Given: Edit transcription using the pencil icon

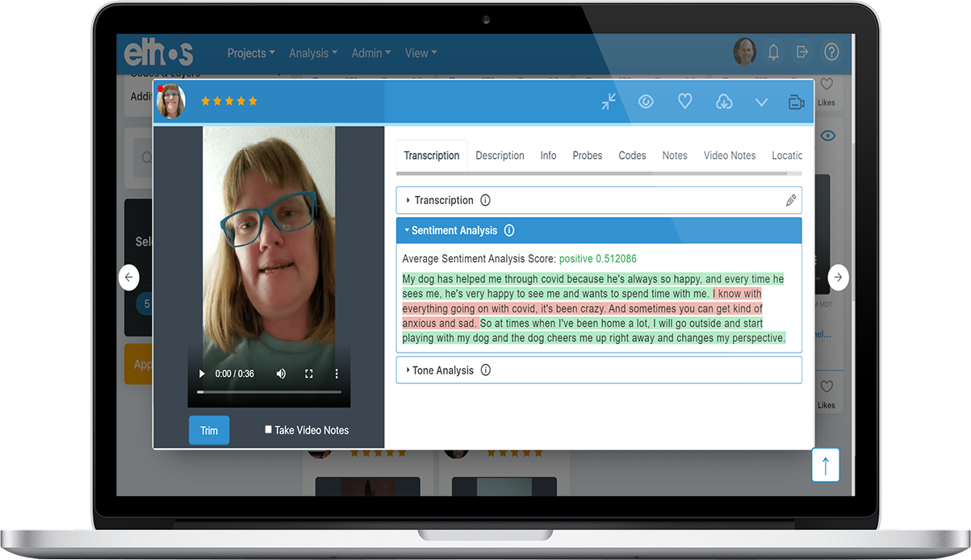Looking at the screenshot, I should click(790, 199).
